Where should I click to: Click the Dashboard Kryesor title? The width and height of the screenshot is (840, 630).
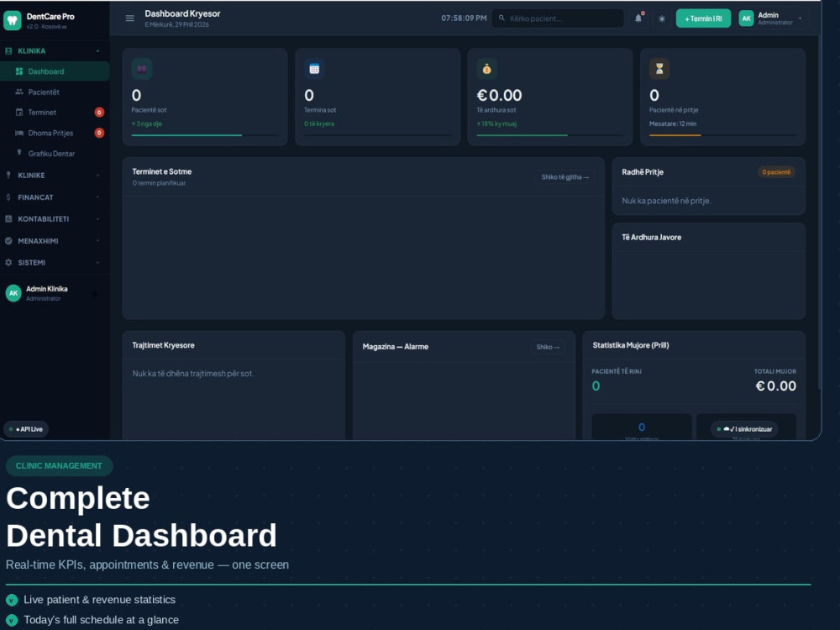[x=182, y=13]
